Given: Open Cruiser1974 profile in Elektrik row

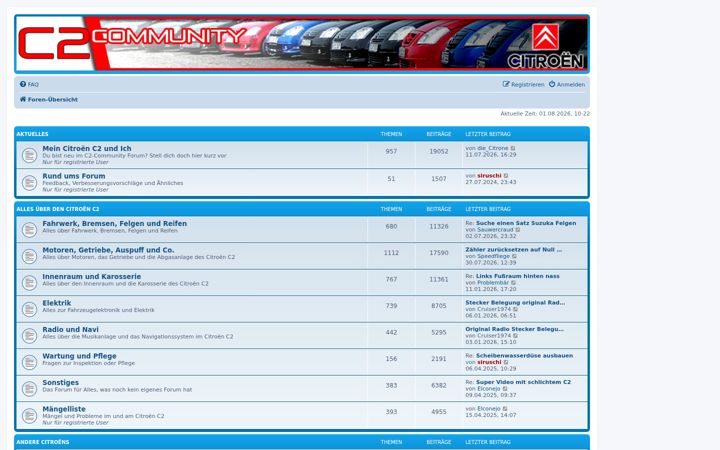Looking at the screenshot, I should pos(494,309).
